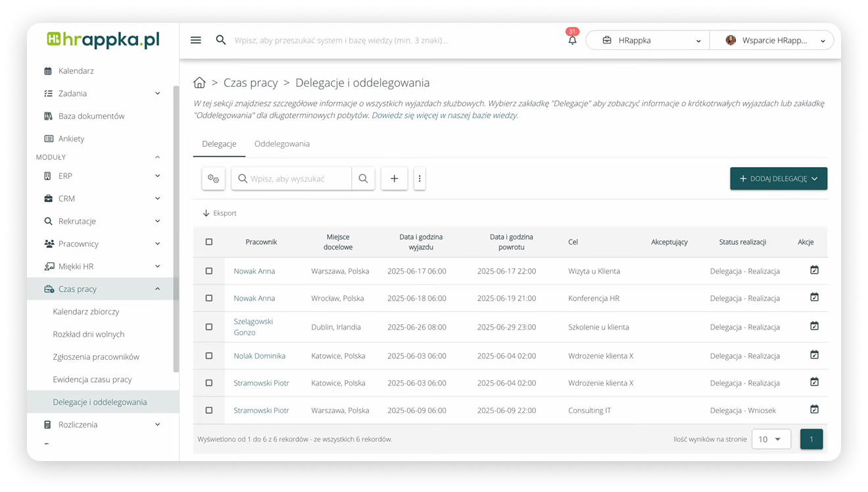Check the box for Nolak Dominika row
The image size is (868, 492).
click(x=209, y=356)
